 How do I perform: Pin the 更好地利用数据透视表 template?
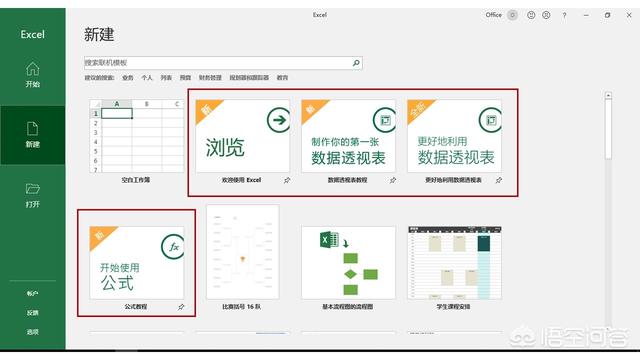[x=499, y=180]
